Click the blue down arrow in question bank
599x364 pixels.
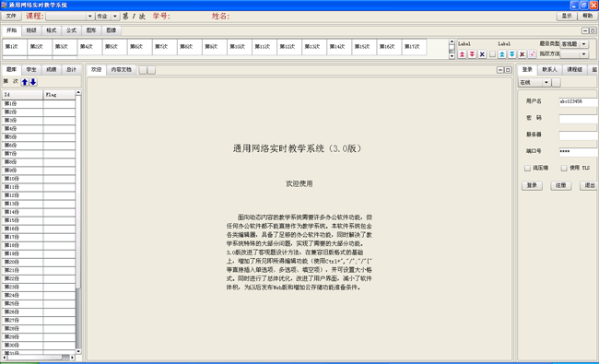click(x=33, y=82)
